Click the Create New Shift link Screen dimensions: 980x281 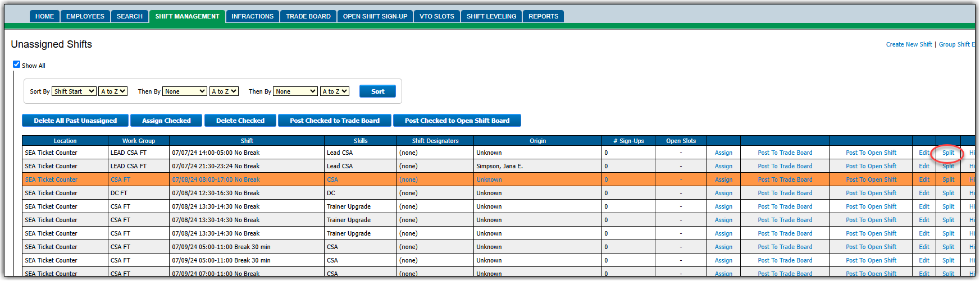tap(909, 44)
